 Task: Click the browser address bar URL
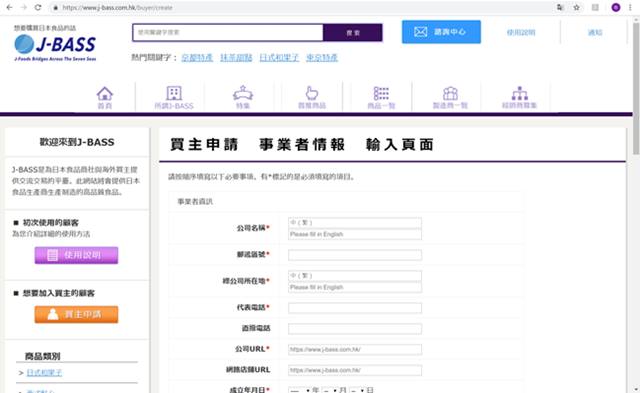[x=118, y=7]
